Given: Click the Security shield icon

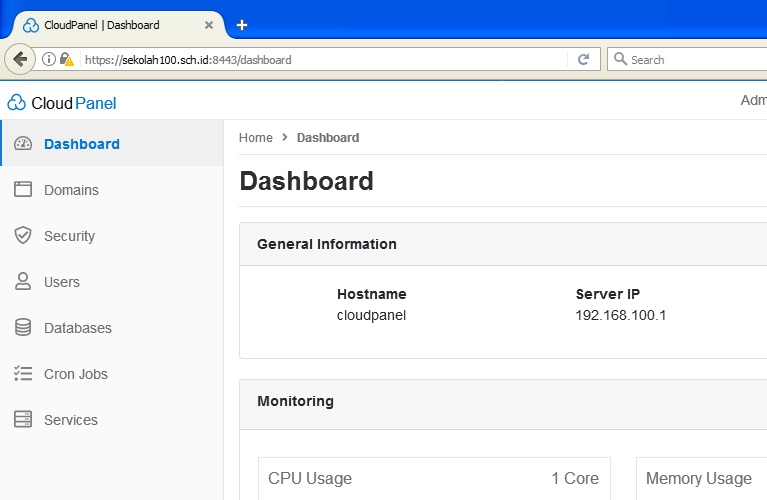Looking at the screenshot, I should pos(23,236).
